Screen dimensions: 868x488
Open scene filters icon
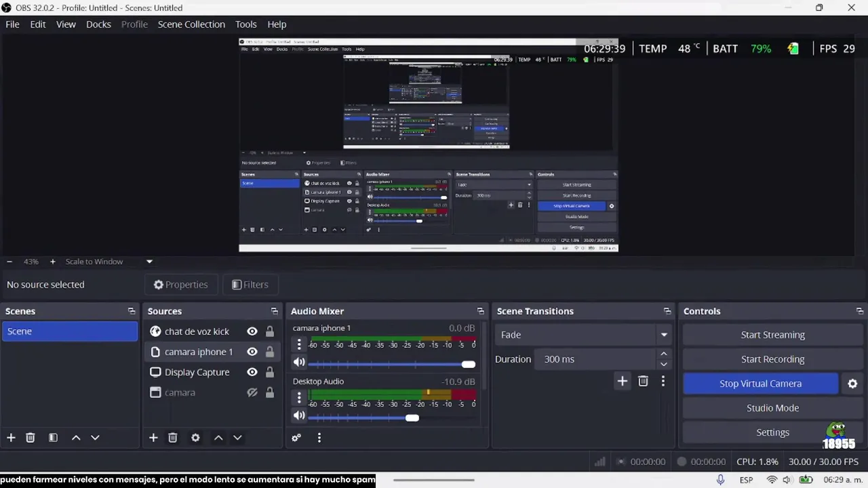(x=53, y=438)
